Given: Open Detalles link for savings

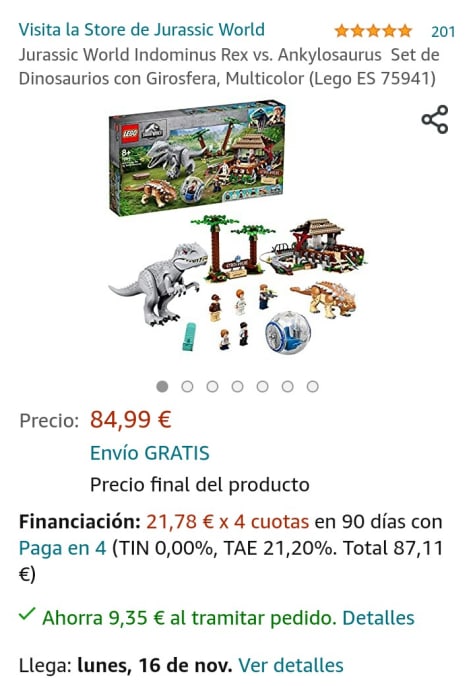Looking at the screenshot, I should coord(378,618).
